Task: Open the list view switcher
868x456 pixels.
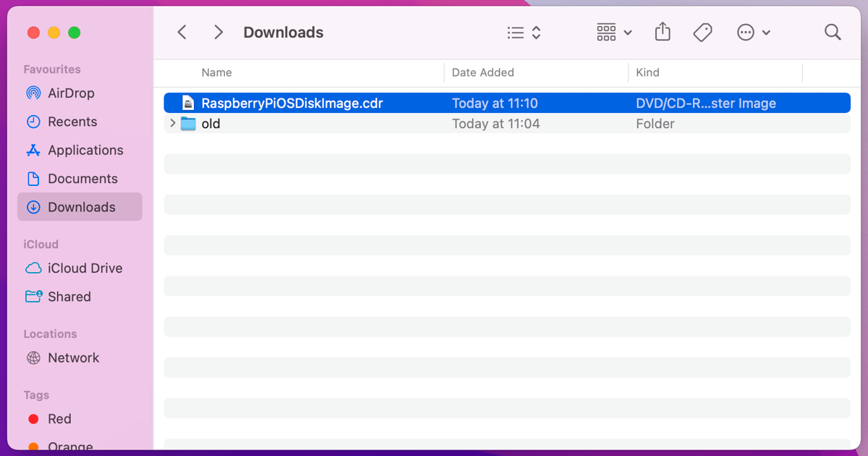Action: 524,33
